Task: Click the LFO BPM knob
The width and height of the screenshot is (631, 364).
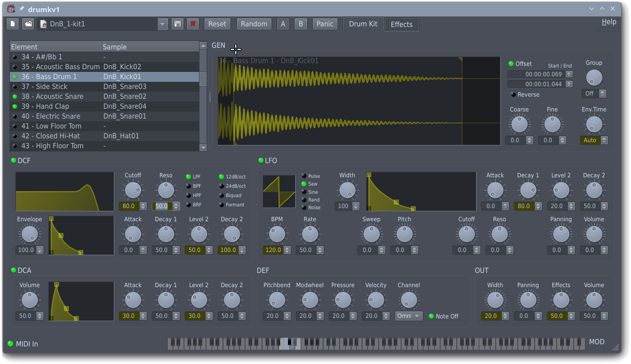Action: 277,234
